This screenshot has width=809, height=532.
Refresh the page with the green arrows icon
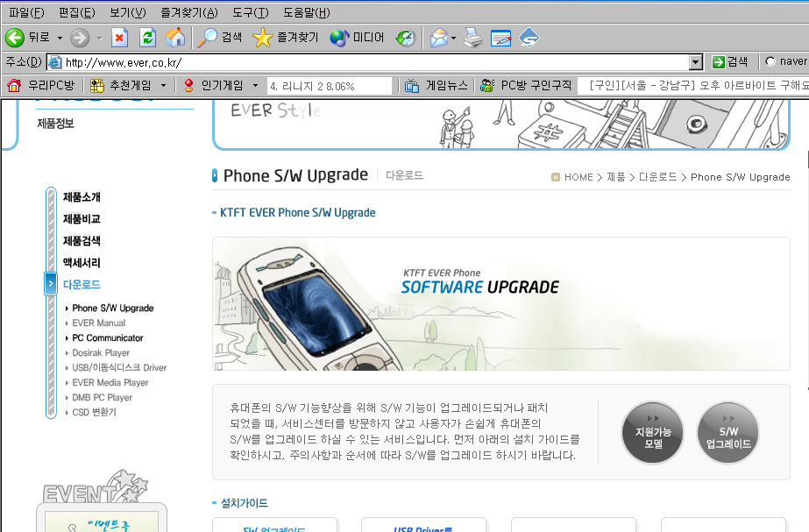click(147, 38)
